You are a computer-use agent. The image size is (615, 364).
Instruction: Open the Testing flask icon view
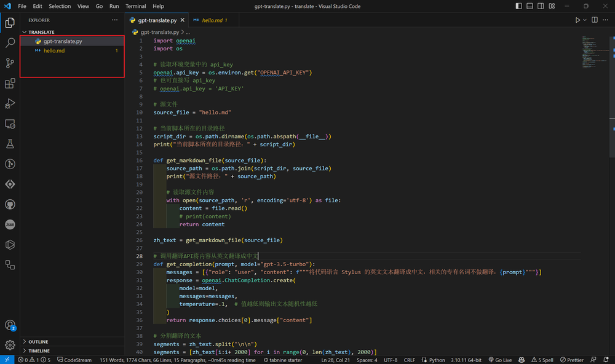(10, 144)
